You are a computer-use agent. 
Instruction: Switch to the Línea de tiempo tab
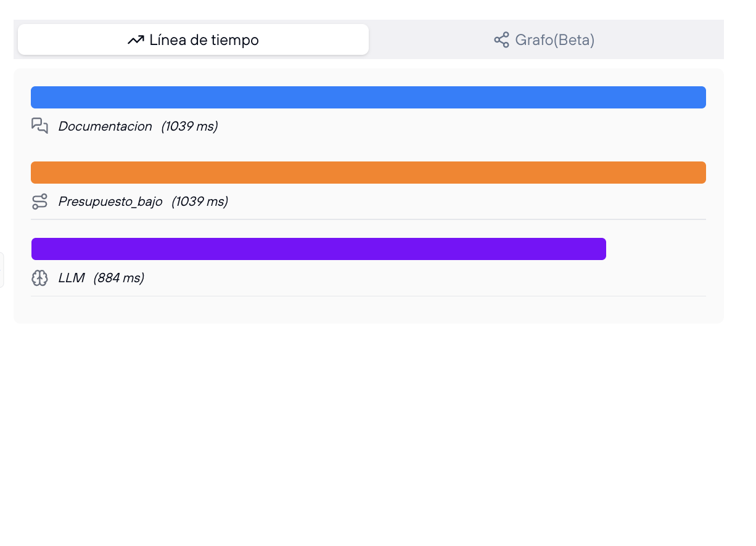[x=193, y=40]
